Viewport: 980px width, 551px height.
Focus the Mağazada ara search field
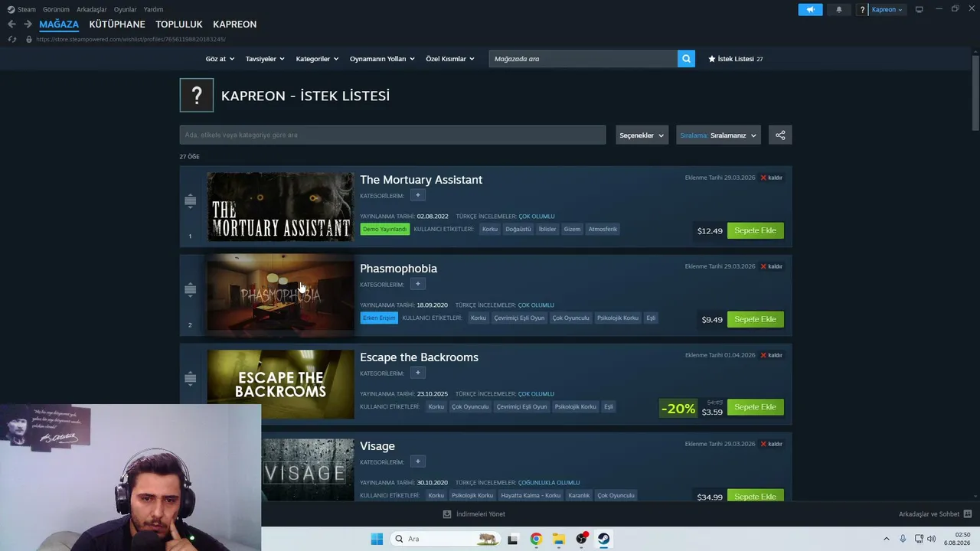pyautogui.click(x=583, y=59)
